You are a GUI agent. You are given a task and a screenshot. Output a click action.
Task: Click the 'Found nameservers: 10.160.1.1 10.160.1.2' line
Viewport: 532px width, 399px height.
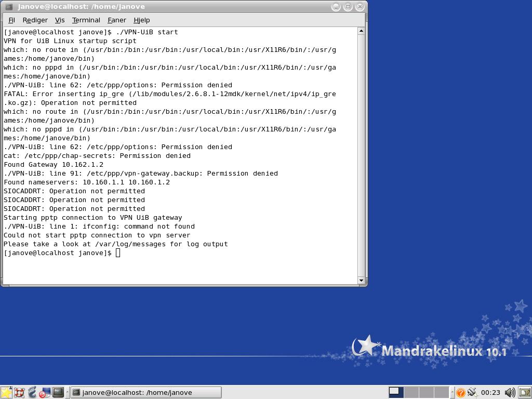pyautogui.click(x=87, y=182)
